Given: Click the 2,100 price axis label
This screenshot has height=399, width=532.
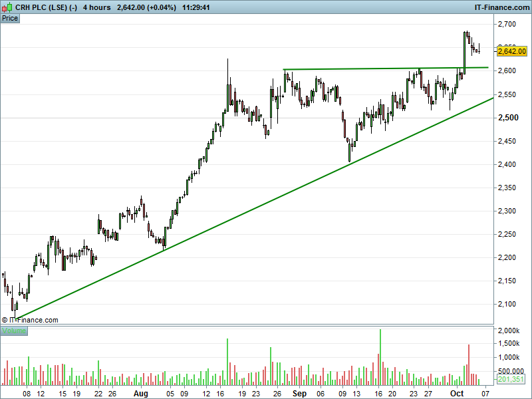Looking at the screenshot, I should click(x=507, y=304).
